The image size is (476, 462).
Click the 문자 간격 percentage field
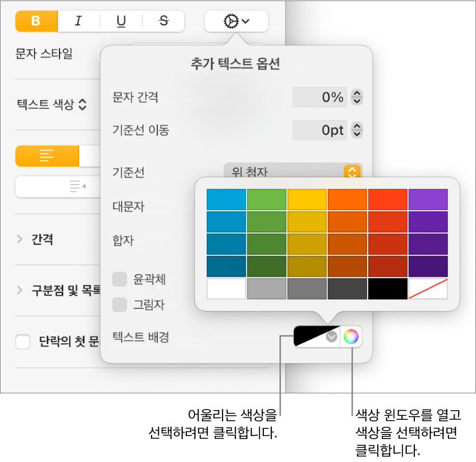[320, 97]
